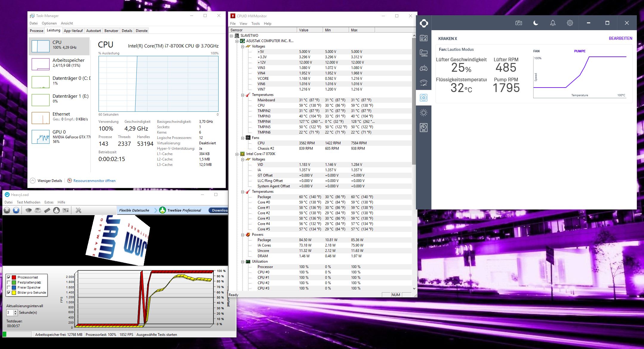The height and width of the screenshot is (349, 644).
Task: Click the Task-Manager title bar app icon
Action: pyautogui.click(x=32, y=16)
